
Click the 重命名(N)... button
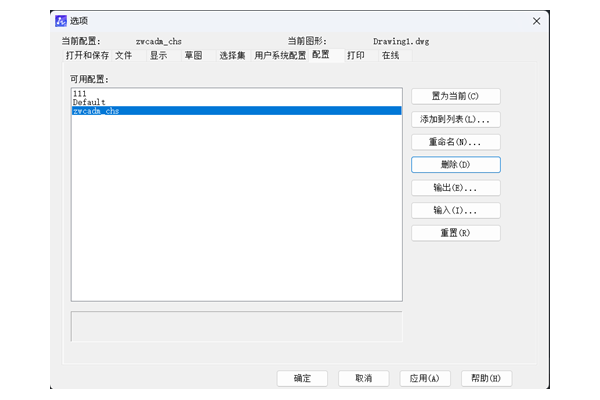tap(456, 142)
